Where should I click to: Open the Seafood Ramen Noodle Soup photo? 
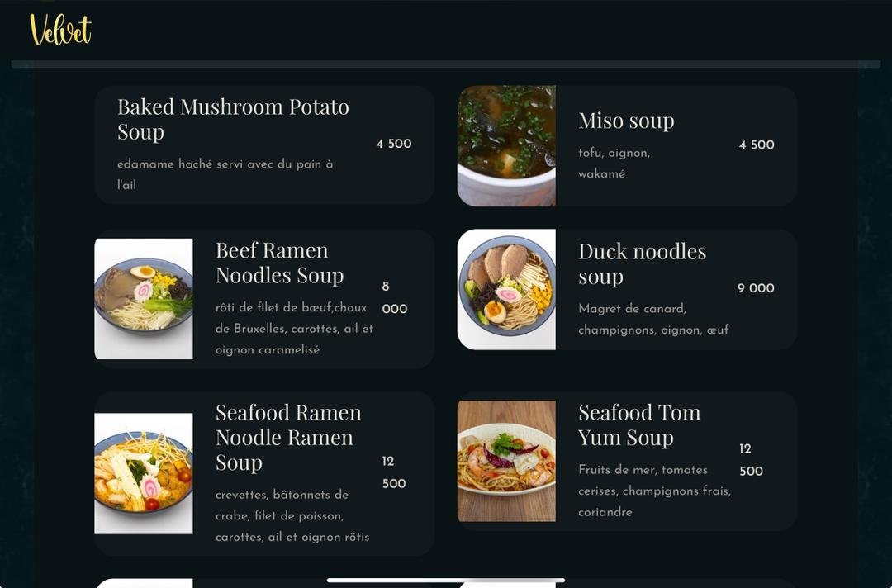pos(144,473)
